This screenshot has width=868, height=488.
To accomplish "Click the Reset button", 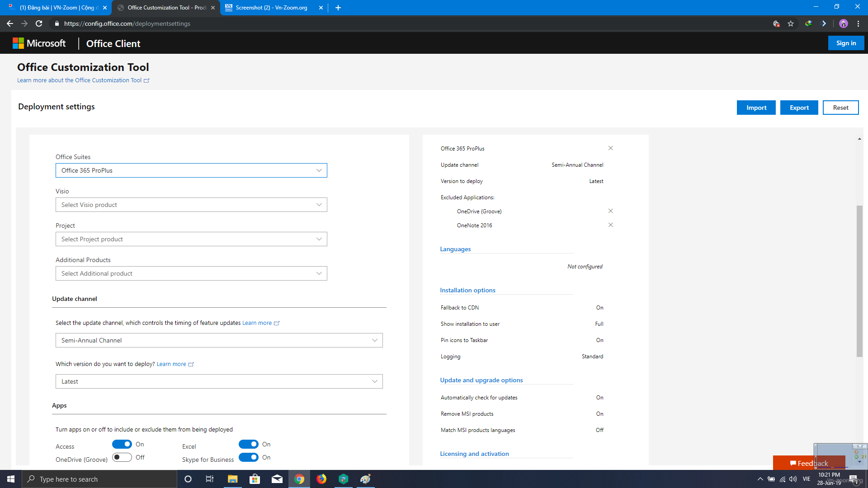I will tap(841, 108).
